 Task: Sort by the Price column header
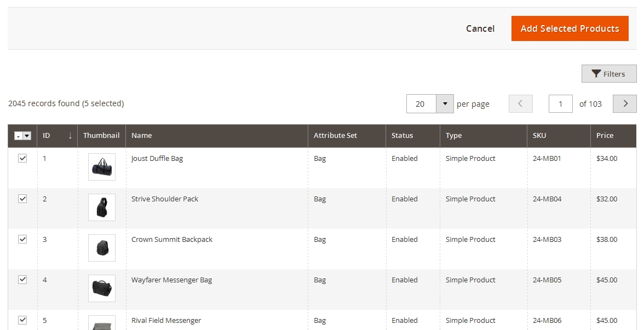(x=605, y=136)
